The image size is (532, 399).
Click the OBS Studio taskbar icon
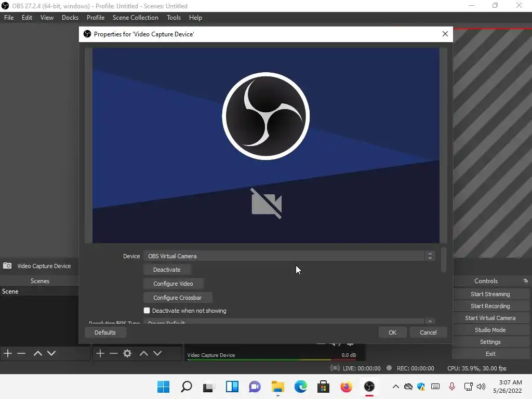[x=369, y=387]
